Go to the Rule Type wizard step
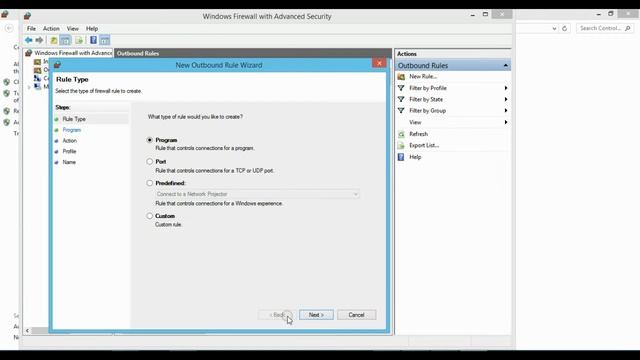The image size is (640, 360). coord(74,119)
